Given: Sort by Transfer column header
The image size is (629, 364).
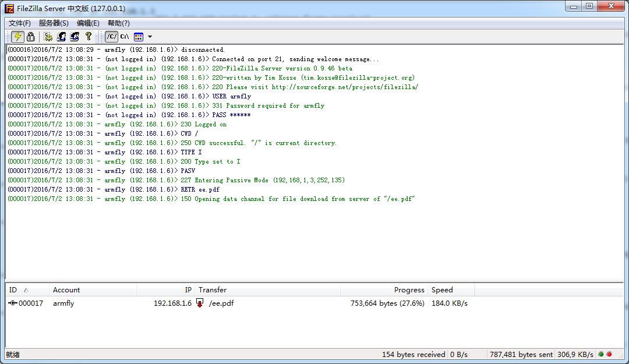Looking at the screenshot, I should point(267,290).
